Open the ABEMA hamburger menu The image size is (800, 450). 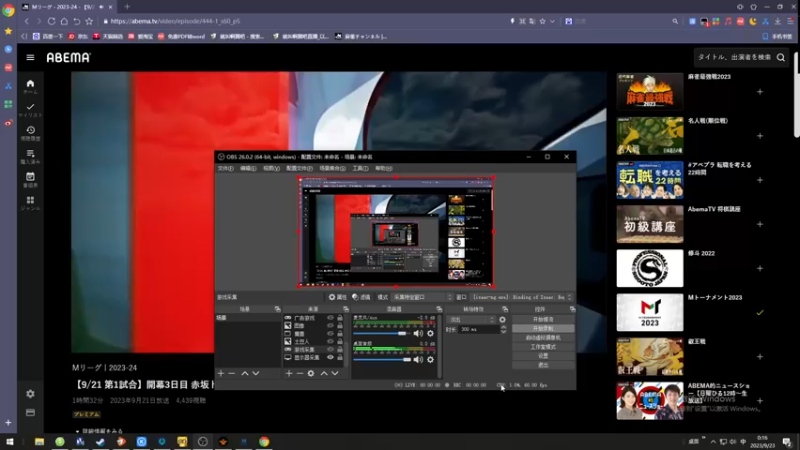pos(30,57)
